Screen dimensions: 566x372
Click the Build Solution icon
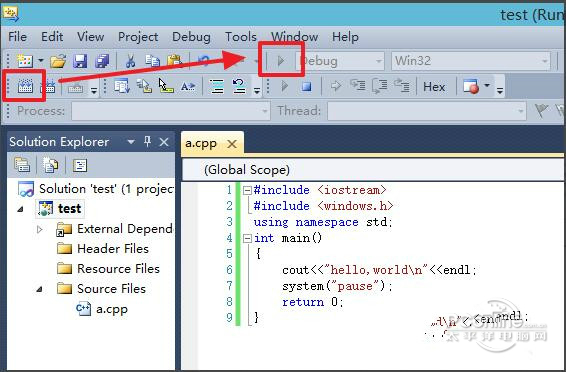point(25,87)
